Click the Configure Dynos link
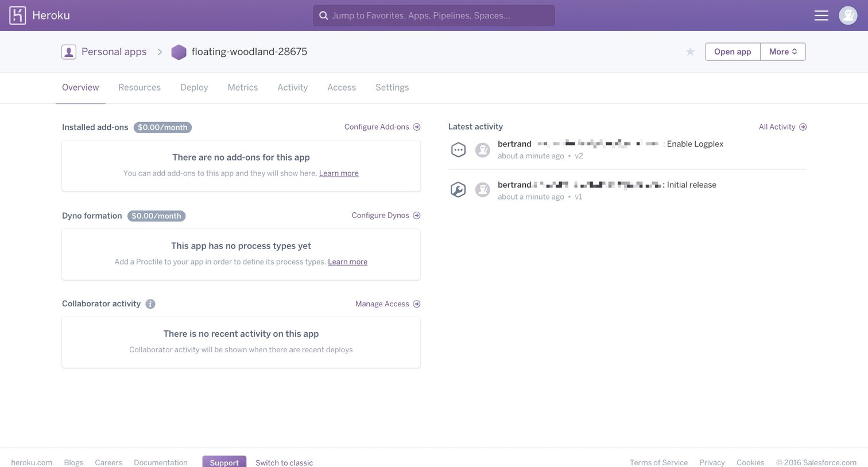868x467 pixels. pyautogui.click(x=380, y=215)
